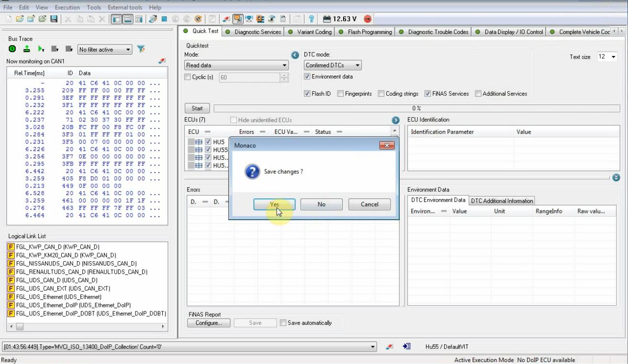Click the red ignition key icon
This screenshot has height=364, width=628.
367,19
